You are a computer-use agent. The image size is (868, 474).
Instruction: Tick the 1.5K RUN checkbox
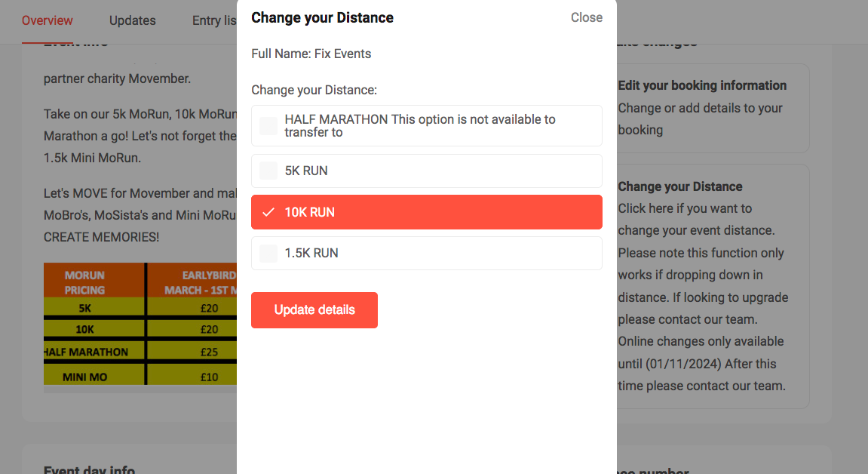(268, 254)
